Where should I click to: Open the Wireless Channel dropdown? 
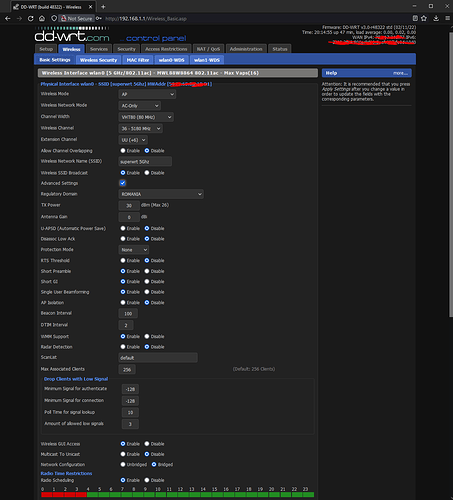click(x=141, y=128)
